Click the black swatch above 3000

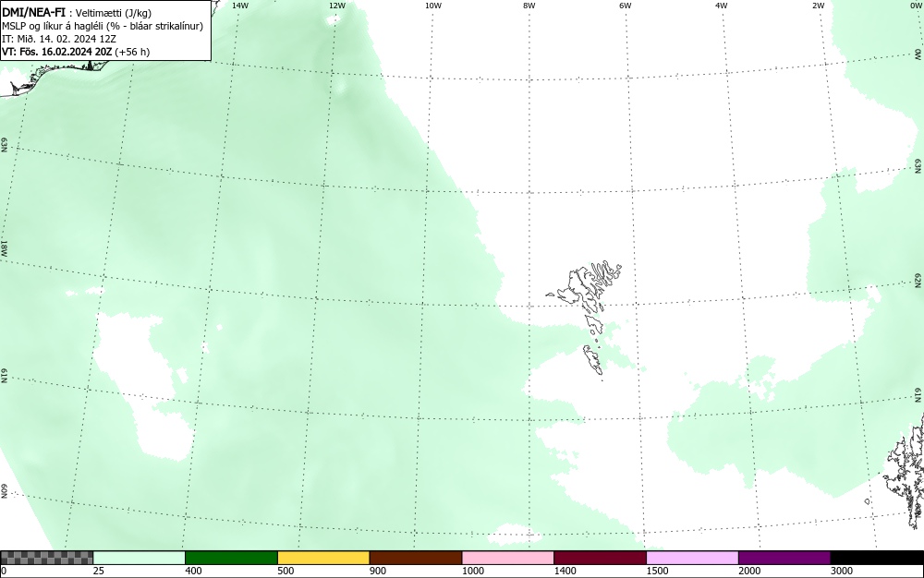click(877, 558)
